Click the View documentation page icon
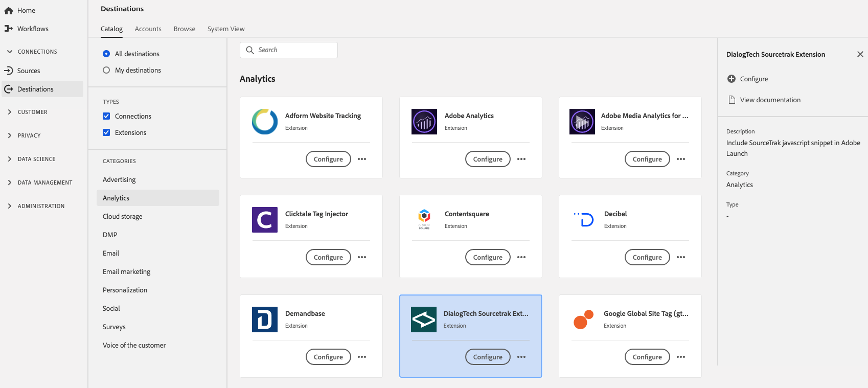Viewport: 868px width, 388px height. click(732, 100)
